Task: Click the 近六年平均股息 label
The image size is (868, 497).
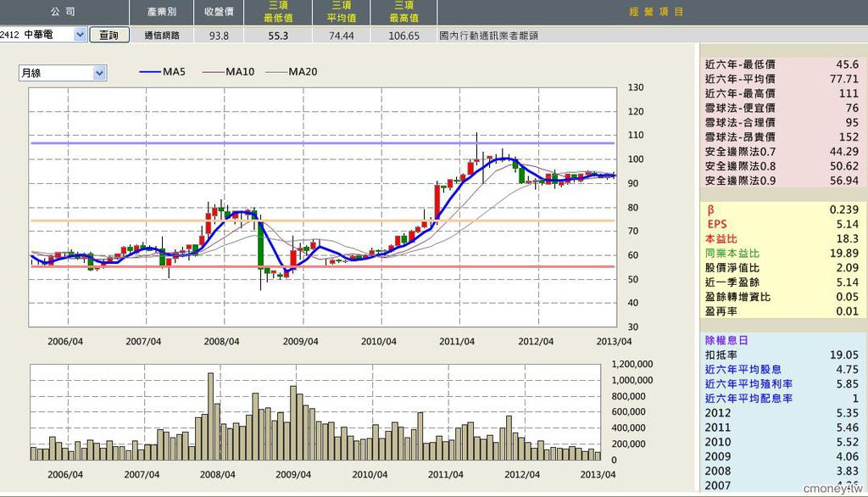Action: pyautogui.click(x=743, y=369)
